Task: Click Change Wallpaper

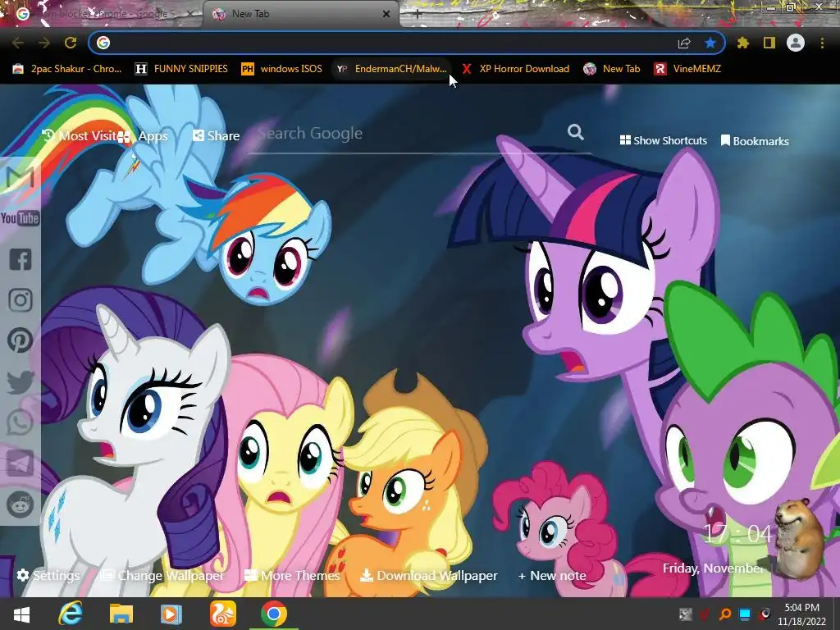Action: pos(163,575)
